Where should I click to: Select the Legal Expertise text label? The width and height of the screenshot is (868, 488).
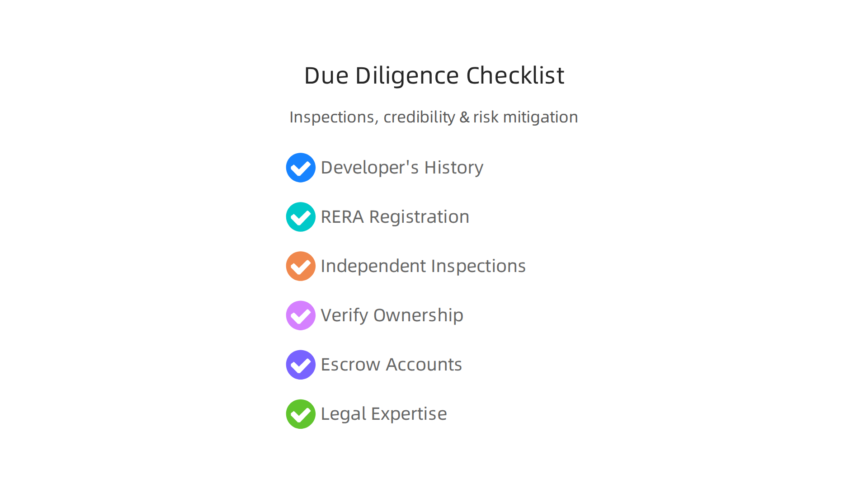(384, 414)
